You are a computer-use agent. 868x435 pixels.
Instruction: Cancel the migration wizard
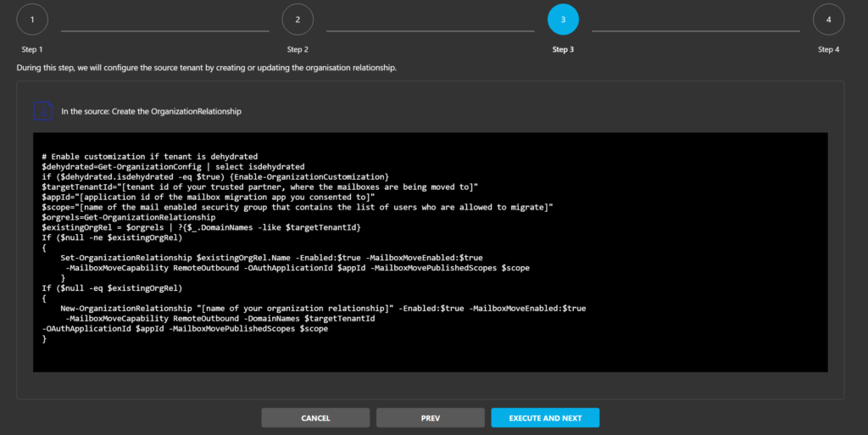(x=315, y=418)
